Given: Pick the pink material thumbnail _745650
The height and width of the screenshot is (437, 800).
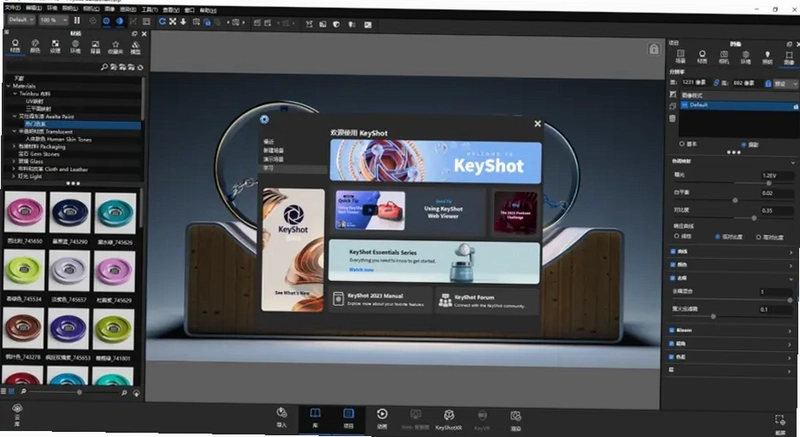Looking at the screenshot, I should (x=25, y=212).
